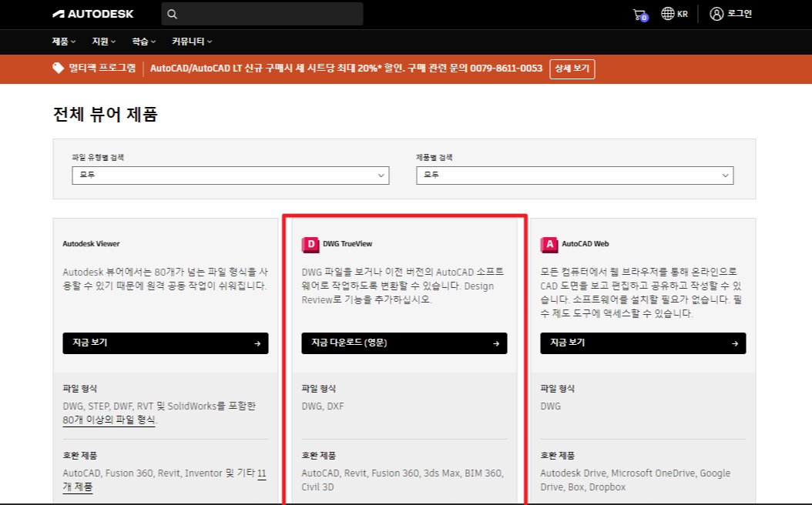This screenshot has height=505, width=812.
Task: Click the 로그인 text
Action: [x=739, y=14]
